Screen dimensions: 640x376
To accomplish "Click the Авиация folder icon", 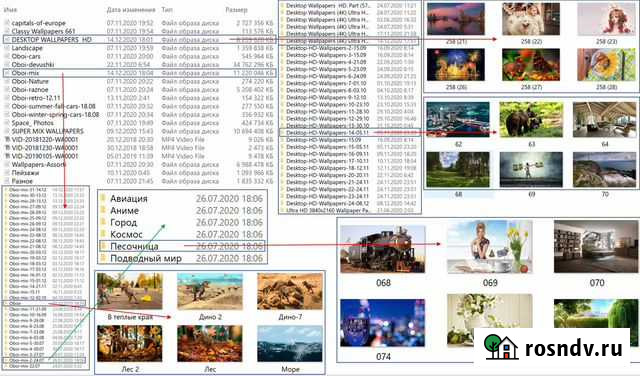I will click(x=104, y=198).
